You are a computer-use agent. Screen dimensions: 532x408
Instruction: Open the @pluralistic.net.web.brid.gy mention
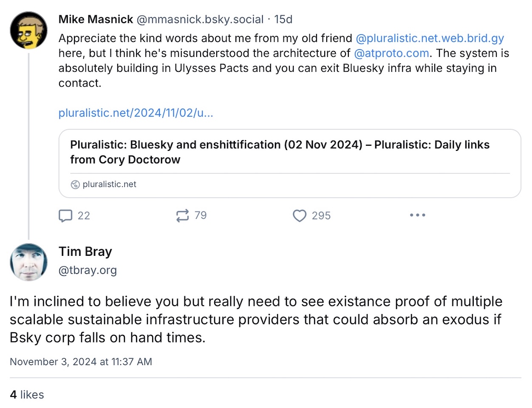pyautogui.click(x=430, y=38)
